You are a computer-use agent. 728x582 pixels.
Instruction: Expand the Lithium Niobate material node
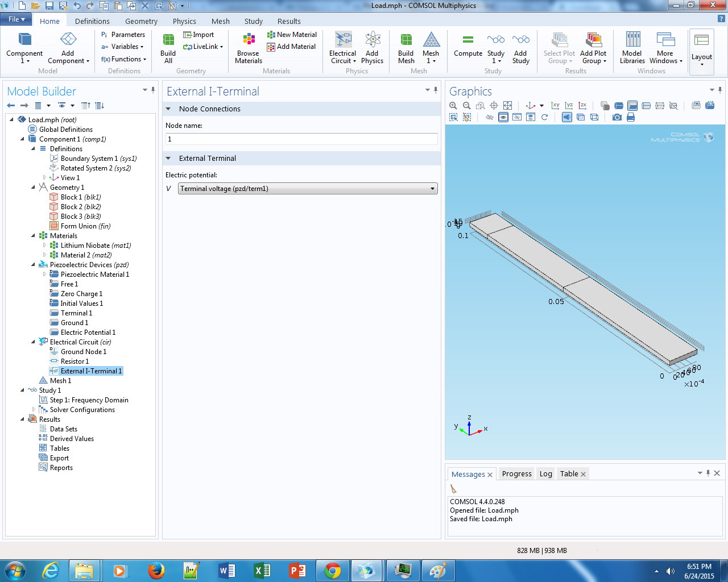pos(45,246)
